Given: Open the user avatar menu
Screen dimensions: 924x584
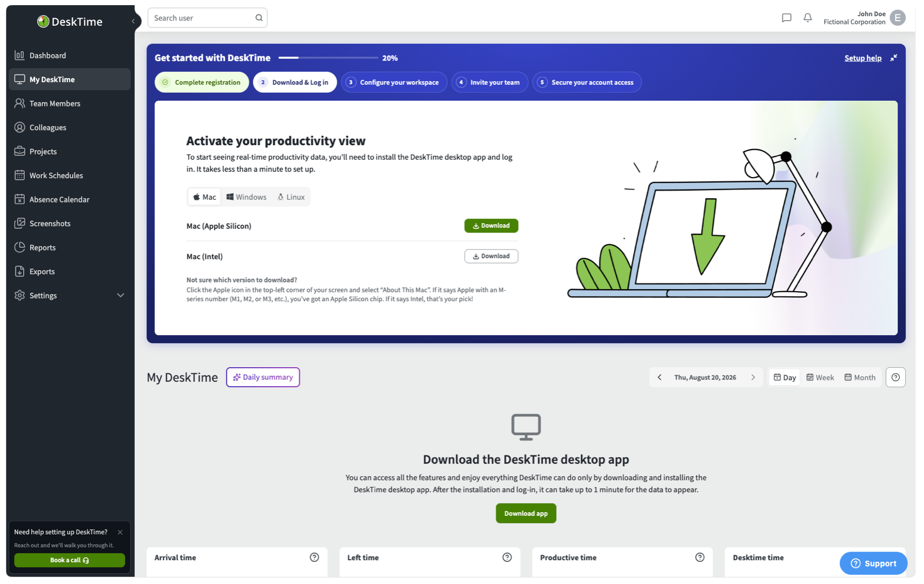Looking at the screenshot, I should tap(898, 18).
